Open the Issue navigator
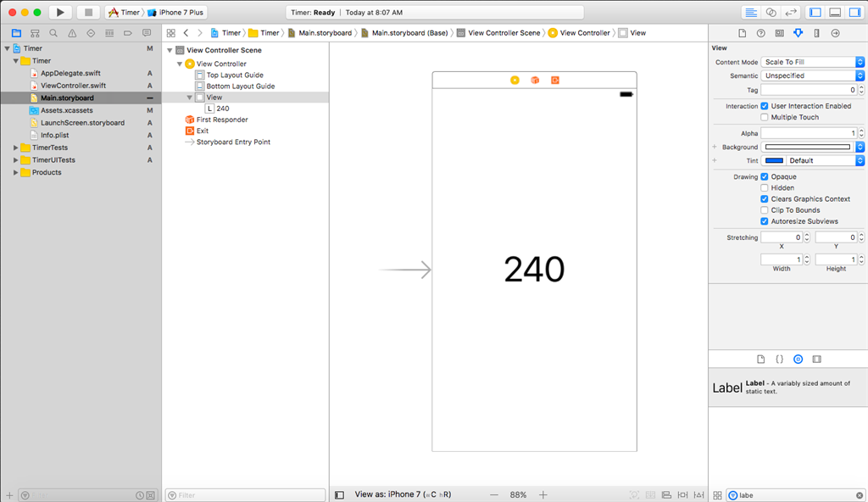This screenshot has width=868, height=502. 72,33
